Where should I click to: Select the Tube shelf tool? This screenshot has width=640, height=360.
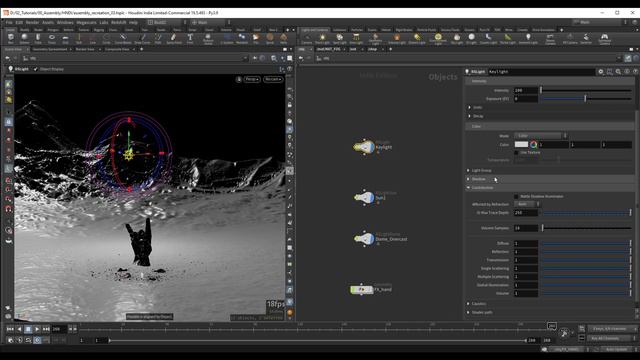pos(38,39)
